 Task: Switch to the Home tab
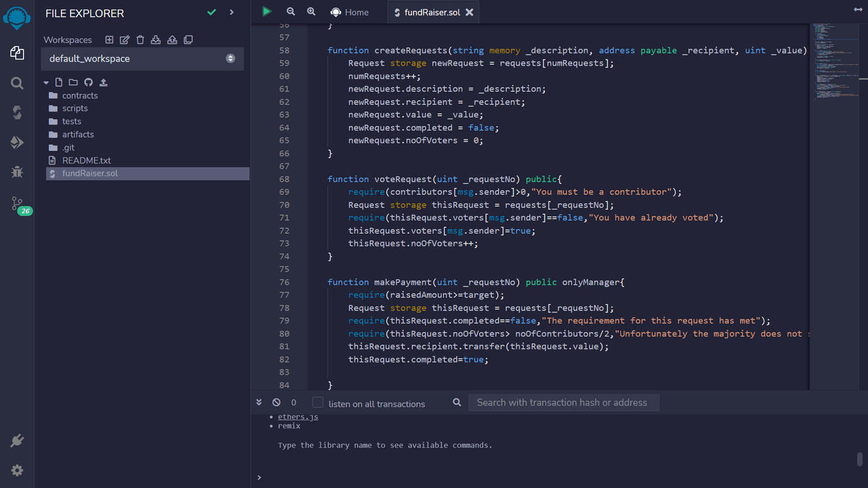tap(350, 12)
